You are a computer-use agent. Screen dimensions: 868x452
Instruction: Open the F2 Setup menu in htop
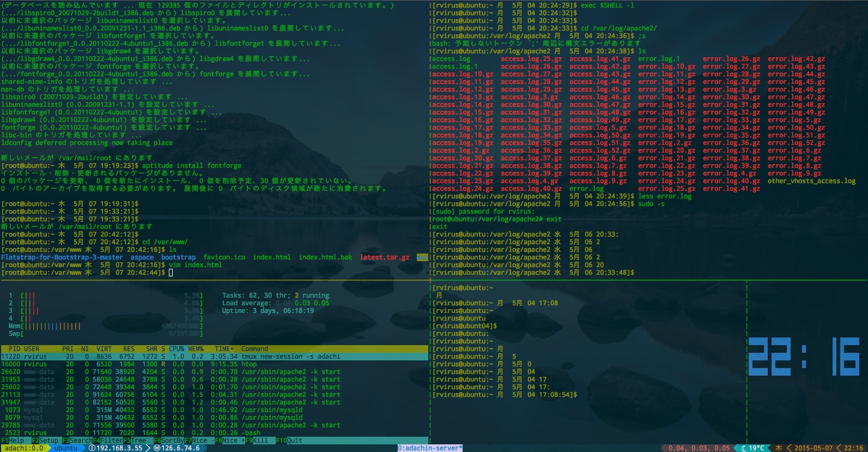point(46,441)
